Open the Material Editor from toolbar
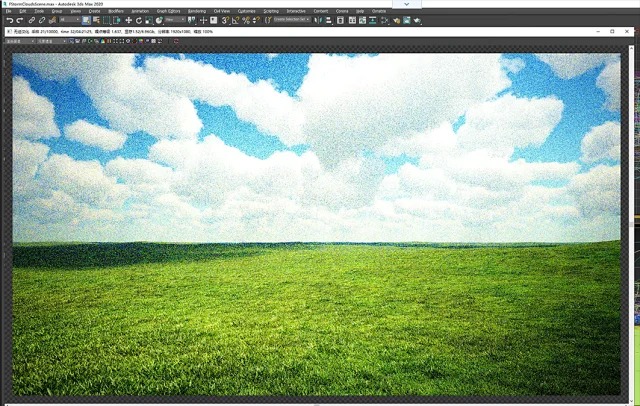 [x=383, y=20]
